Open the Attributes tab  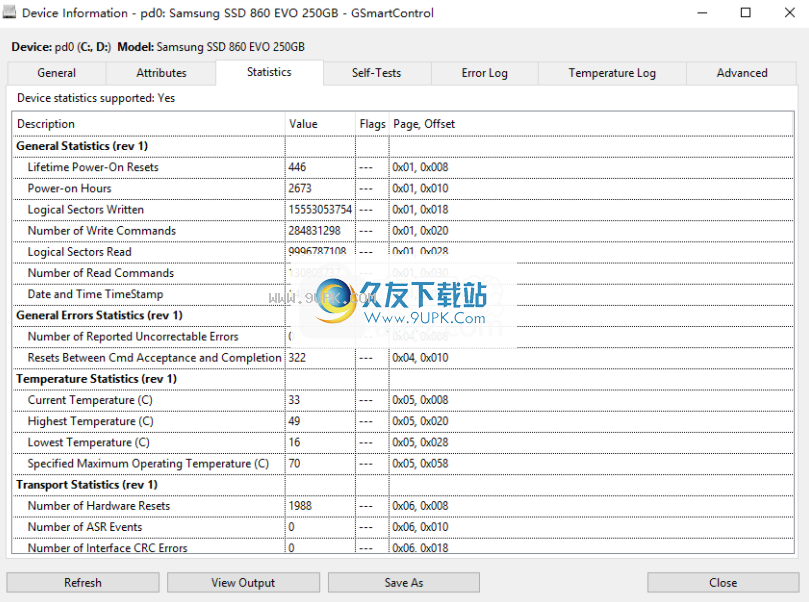point(161,73)
